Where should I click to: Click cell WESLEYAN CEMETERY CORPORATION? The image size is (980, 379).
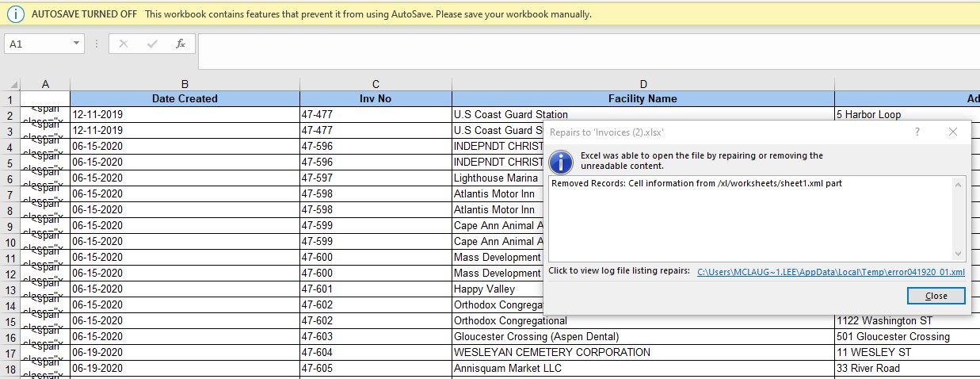(x=643, y=353)
